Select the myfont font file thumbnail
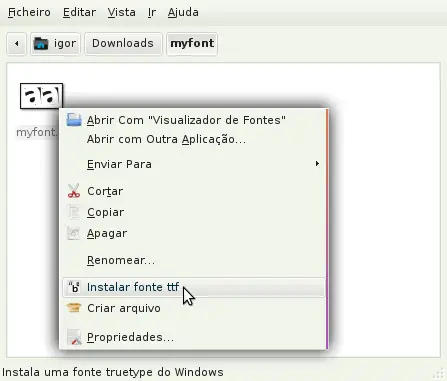 click(x=41, y=96)
